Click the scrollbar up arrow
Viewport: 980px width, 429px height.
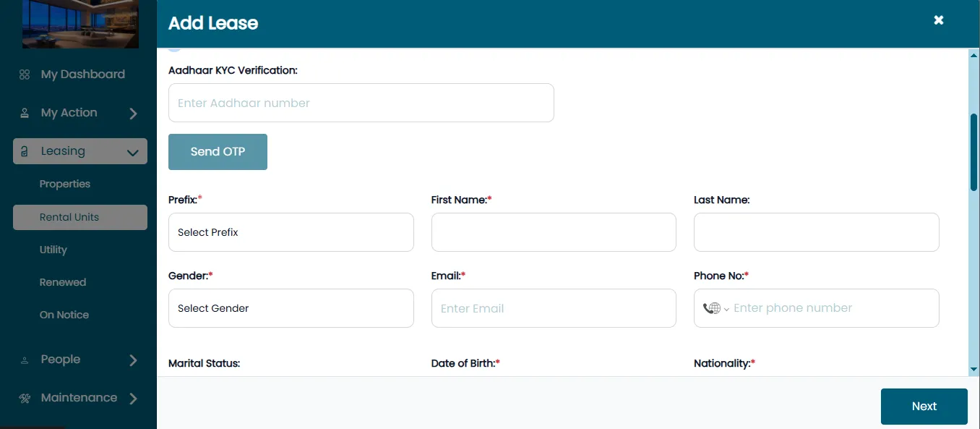[974, 55]
